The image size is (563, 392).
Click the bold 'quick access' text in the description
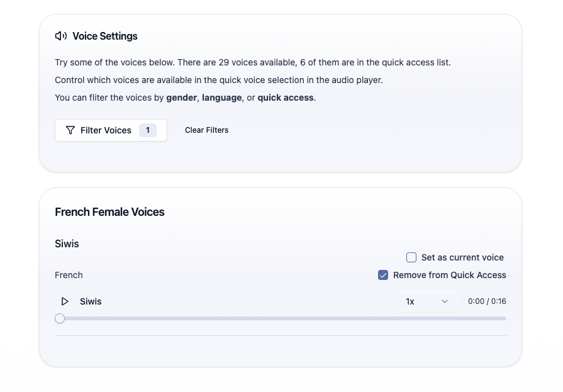(x=285, y=98)
